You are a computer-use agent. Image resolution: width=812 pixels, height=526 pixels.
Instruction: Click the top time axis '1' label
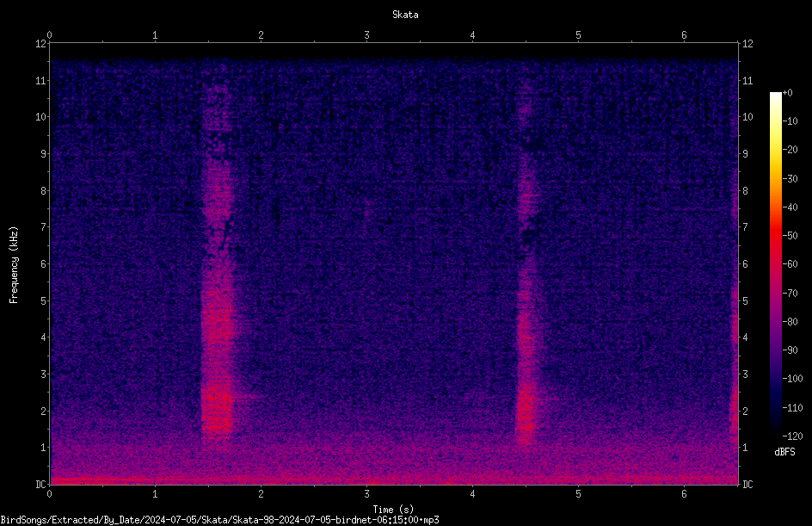point(155,35)
